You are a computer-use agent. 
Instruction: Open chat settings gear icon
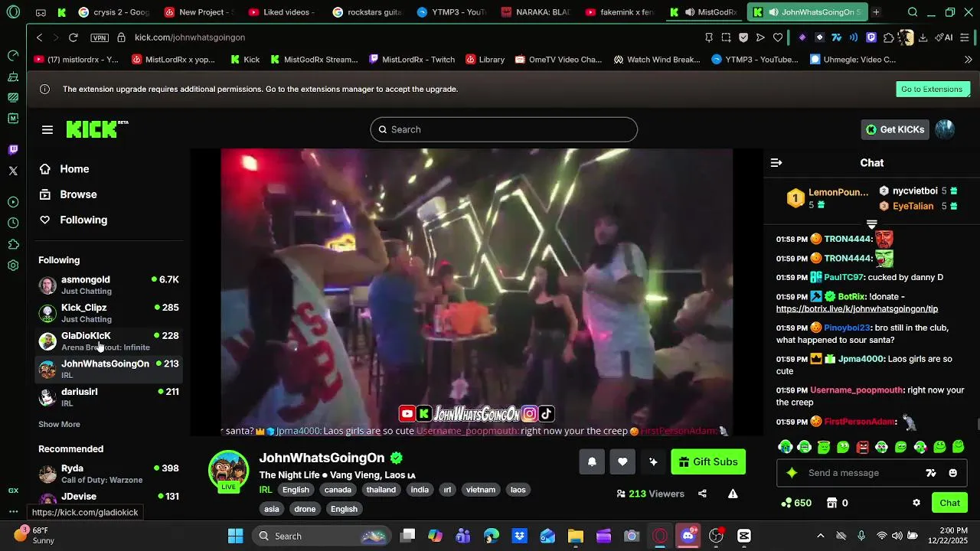point(916,503)
